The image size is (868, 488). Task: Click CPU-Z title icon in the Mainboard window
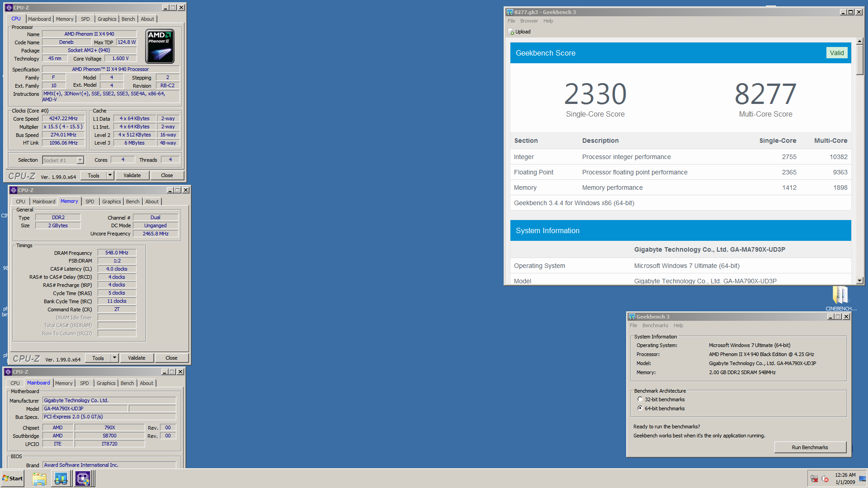point(8,372)
